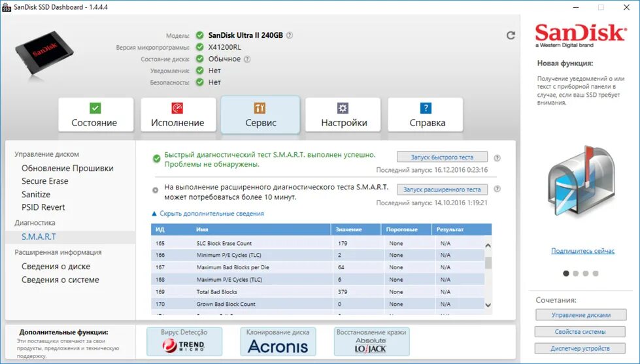Viewport: 640px width, 364px height.
Task: Select Sanitize in the sidebar
Action: coord(36,194)
